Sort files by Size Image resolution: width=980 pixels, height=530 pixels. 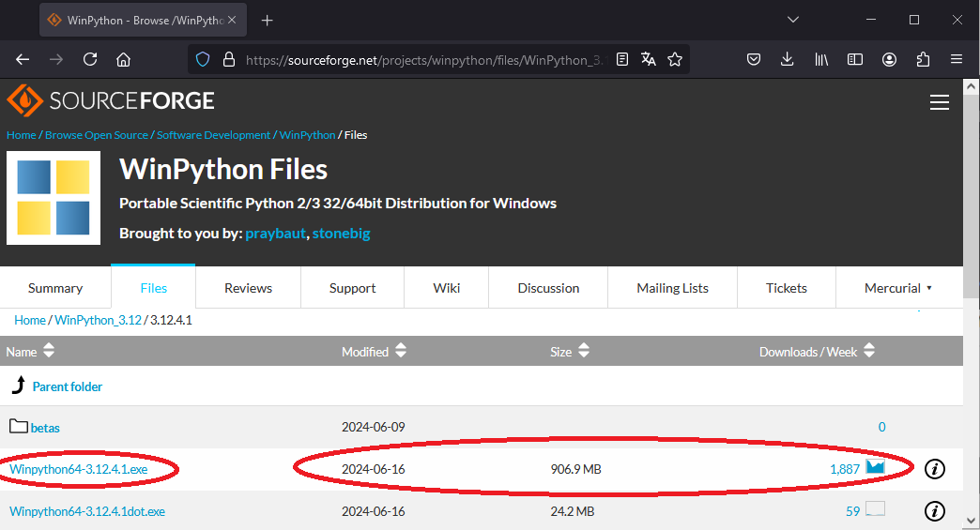(x=570, y=352)
